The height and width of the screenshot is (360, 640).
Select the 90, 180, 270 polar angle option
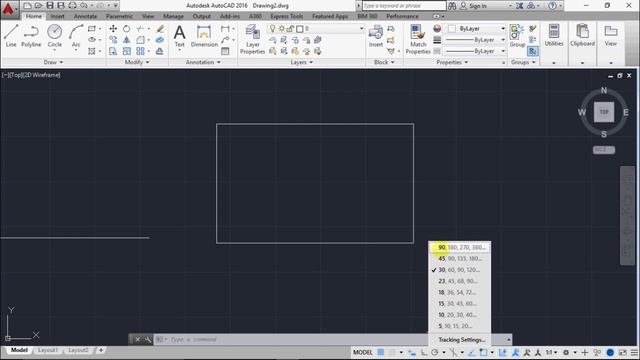(x=460, y=247)
